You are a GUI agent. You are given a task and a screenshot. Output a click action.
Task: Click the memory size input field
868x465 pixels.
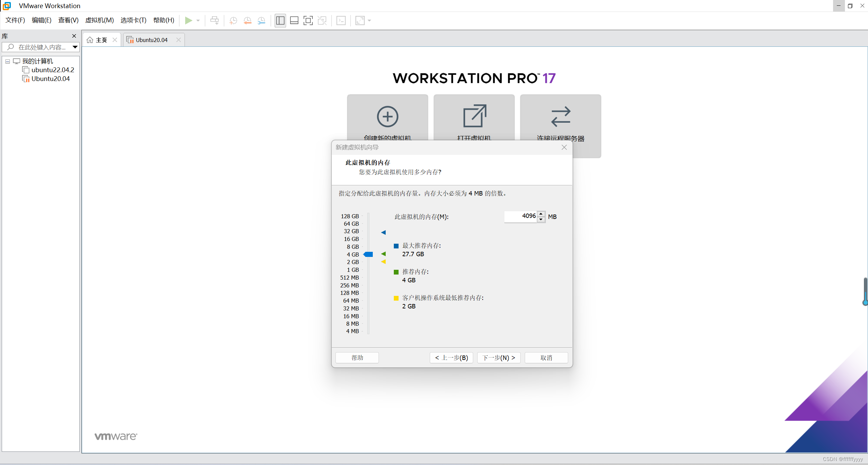point(521,216)
